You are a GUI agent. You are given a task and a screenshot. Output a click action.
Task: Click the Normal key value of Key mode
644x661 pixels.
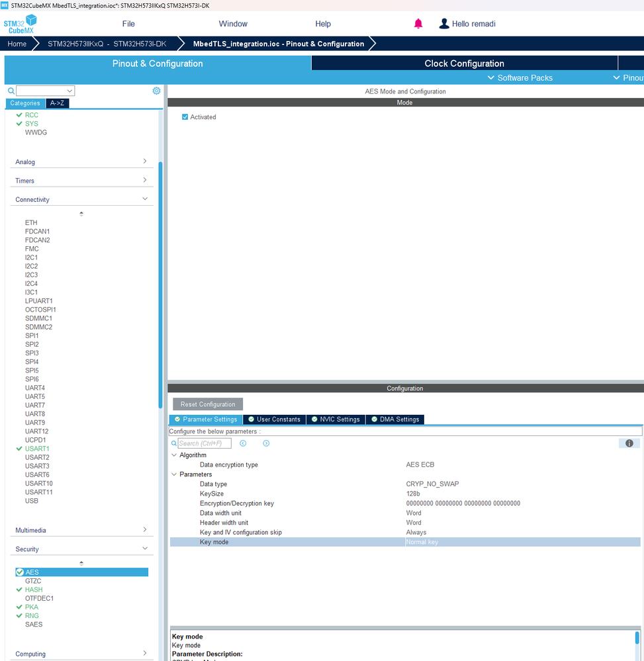point(422,542)
